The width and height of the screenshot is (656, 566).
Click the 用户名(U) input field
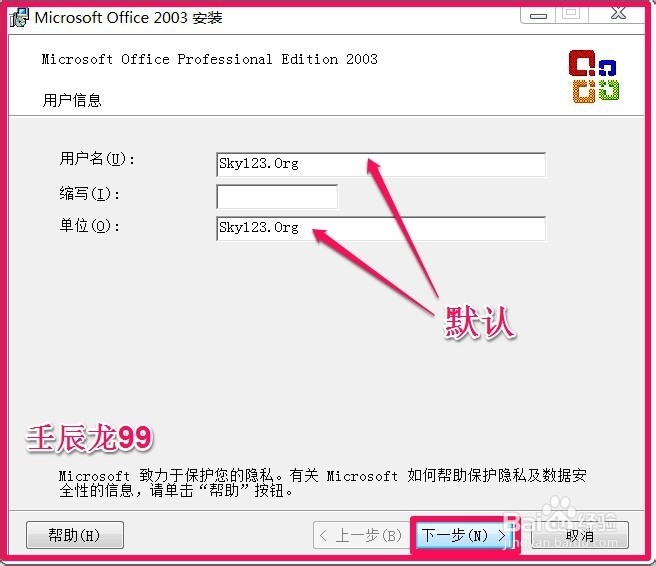[381, 164]
